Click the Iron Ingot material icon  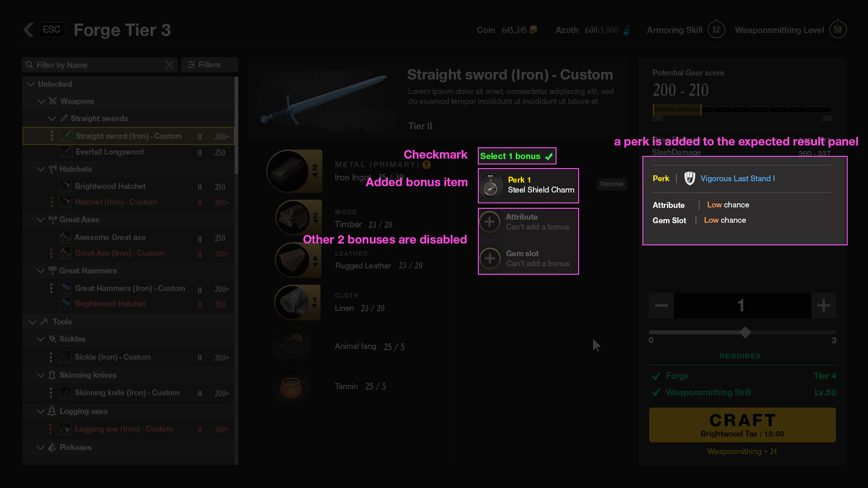click(x=288, y=172)
